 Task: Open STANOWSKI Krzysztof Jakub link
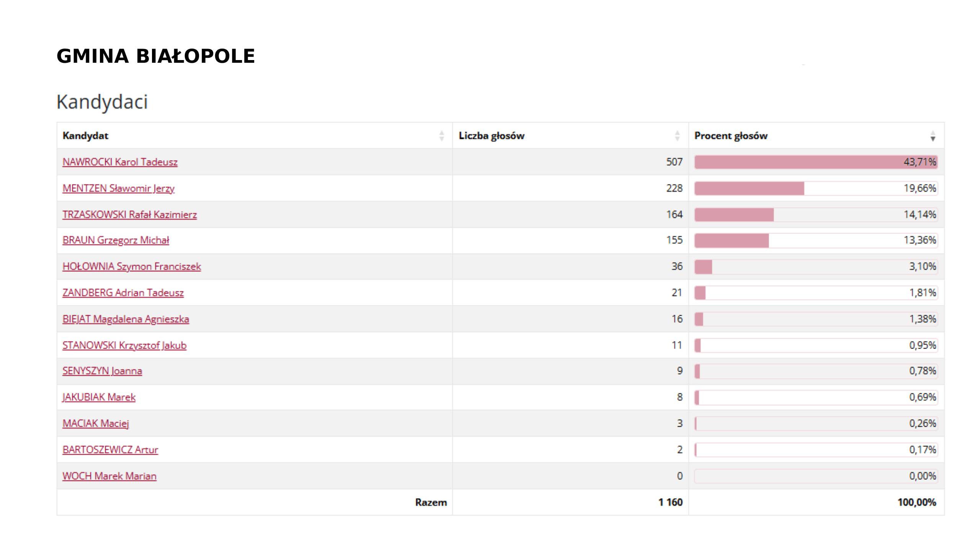(124, 346)
